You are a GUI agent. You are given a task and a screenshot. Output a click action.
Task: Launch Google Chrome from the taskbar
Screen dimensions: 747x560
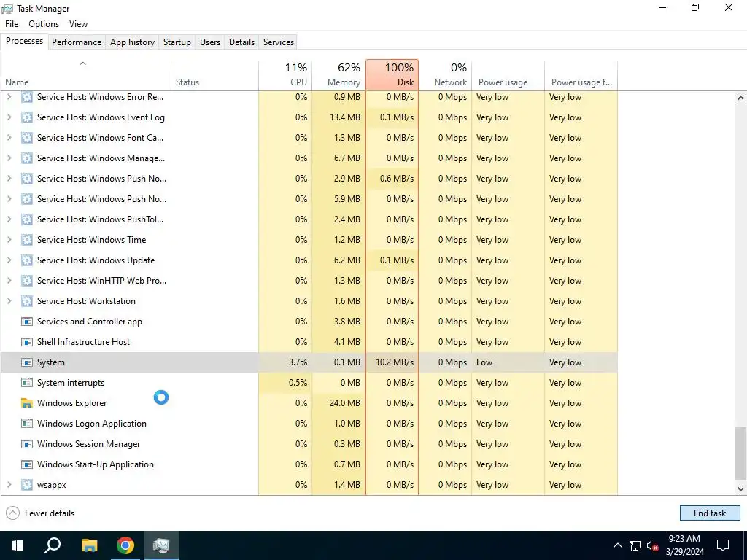point(125,545)
